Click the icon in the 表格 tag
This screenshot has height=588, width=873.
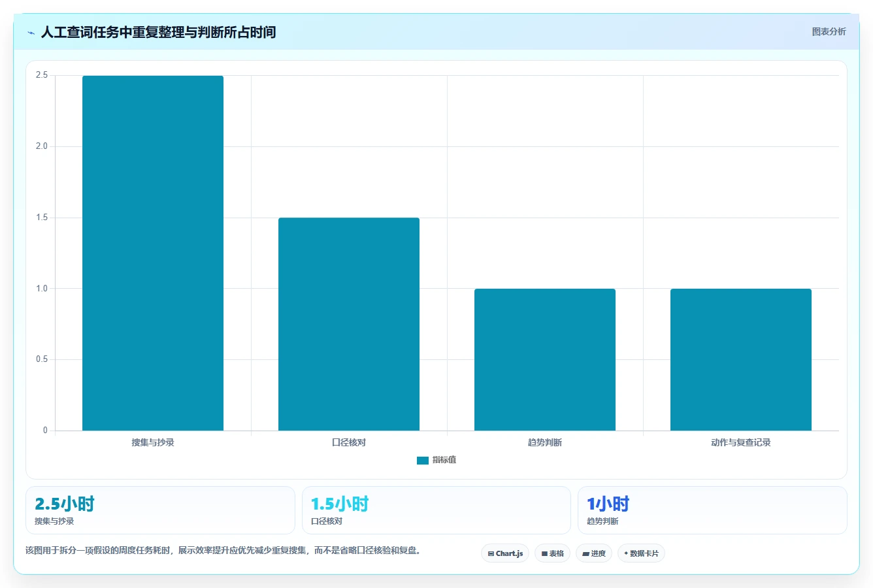pyautogui.click(x=544, y=553)
